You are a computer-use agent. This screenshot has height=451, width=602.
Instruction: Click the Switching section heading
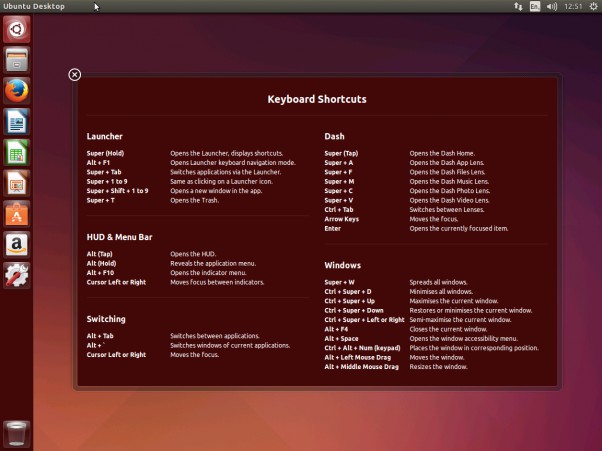point(106,319)
